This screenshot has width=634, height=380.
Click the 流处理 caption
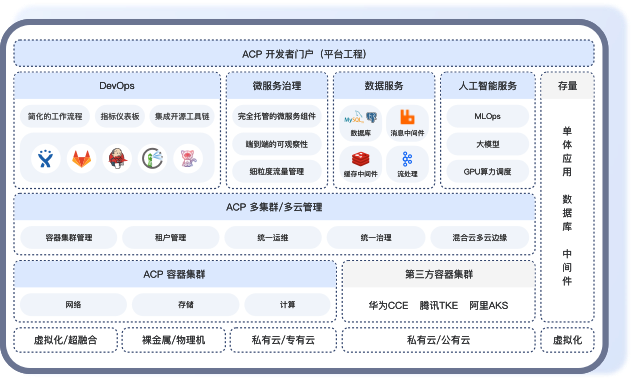click(x=407, y=174)
